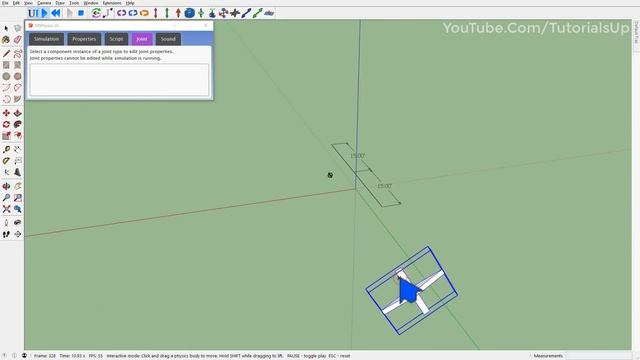
Task: Open the Camera menu
Action: pyautogui.click(x=44, y=3)
